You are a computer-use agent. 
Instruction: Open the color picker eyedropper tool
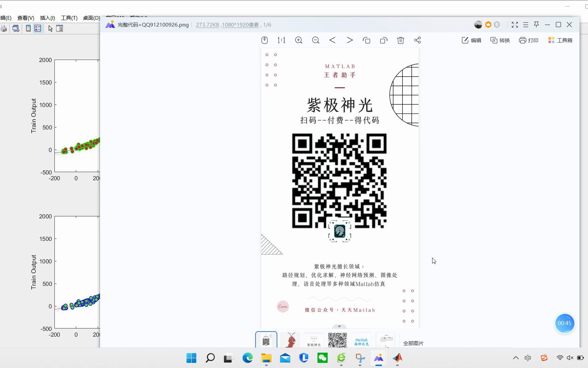tap(265, 40)
